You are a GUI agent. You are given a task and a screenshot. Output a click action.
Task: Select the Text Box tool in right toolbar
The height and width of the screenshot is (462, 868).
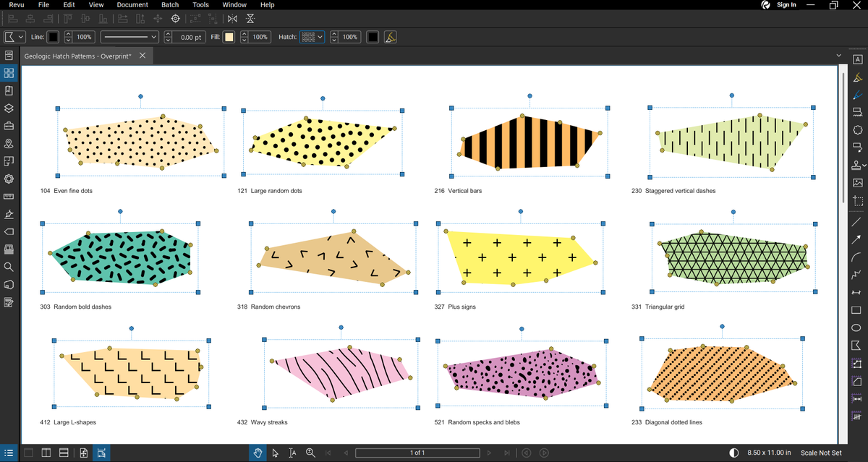857,59
